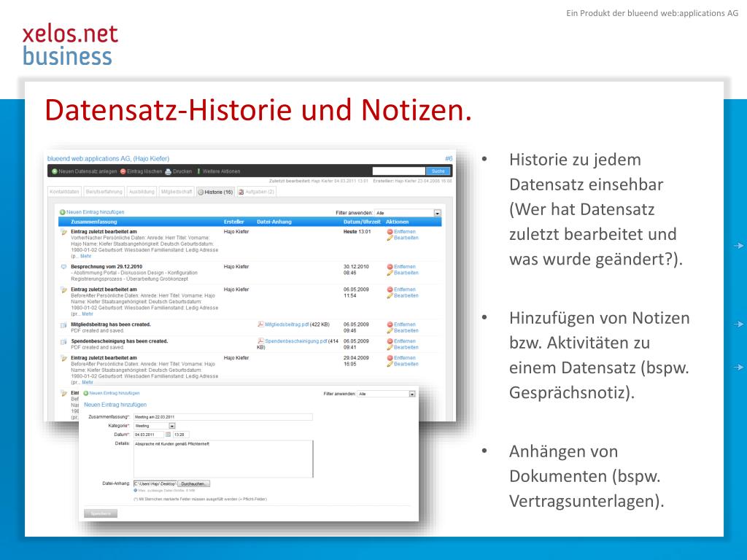
Task: Click the info icon below Datei-Anhang
Action: [135, 491]
